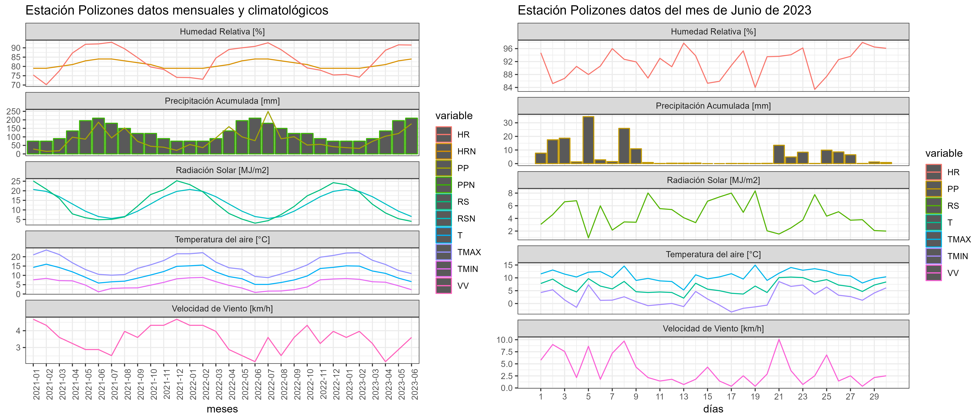This screenshot has height=420, width=980.
Task: Select the June 'Temperatura del aire [°C]' header
Action: pyautogui.click(x=713, y=254)
